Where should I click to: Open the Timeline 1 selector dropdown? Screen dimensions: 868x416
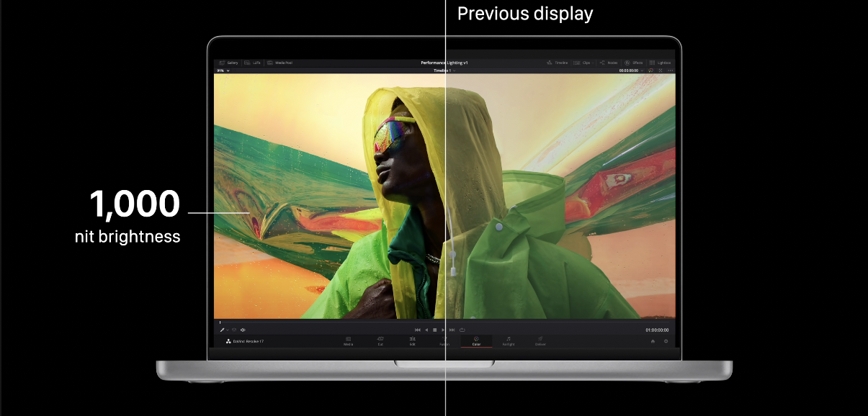(444, 71)
